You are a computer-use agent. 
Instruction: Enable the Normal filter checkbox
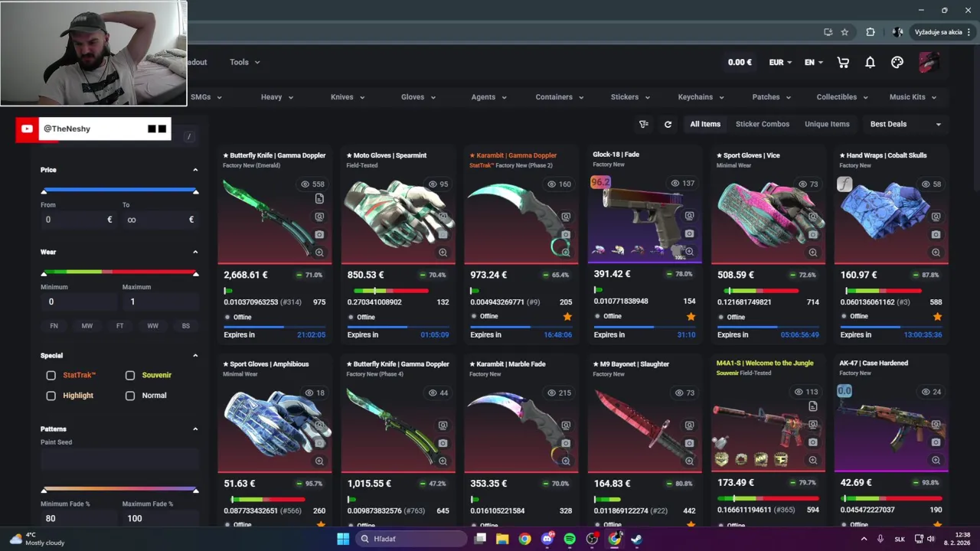click(x=130, y=396)
